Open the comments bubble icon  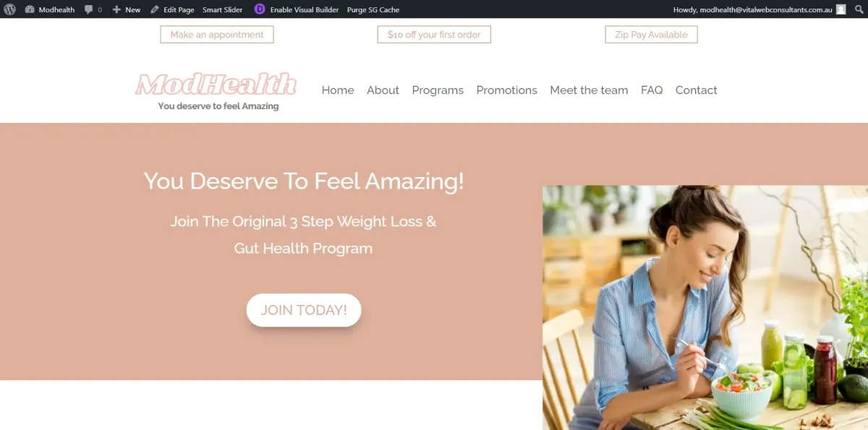point(88,10)
